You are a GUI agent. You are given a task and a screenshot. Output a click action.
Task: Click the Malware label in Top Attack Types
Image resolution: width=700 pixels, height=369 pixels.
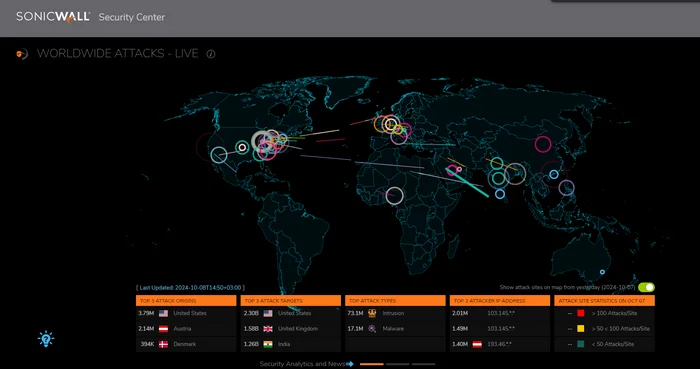[393, 329]
